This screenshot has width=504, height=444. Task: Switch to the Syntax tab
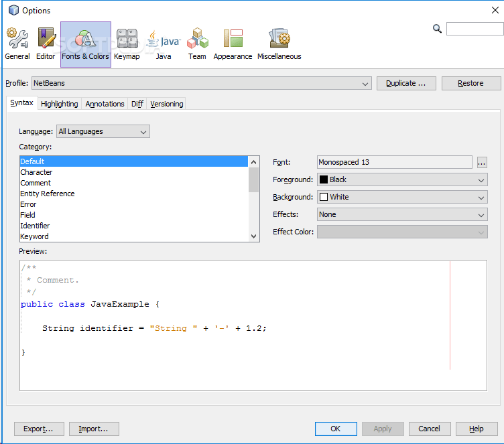tap(22, 103)
